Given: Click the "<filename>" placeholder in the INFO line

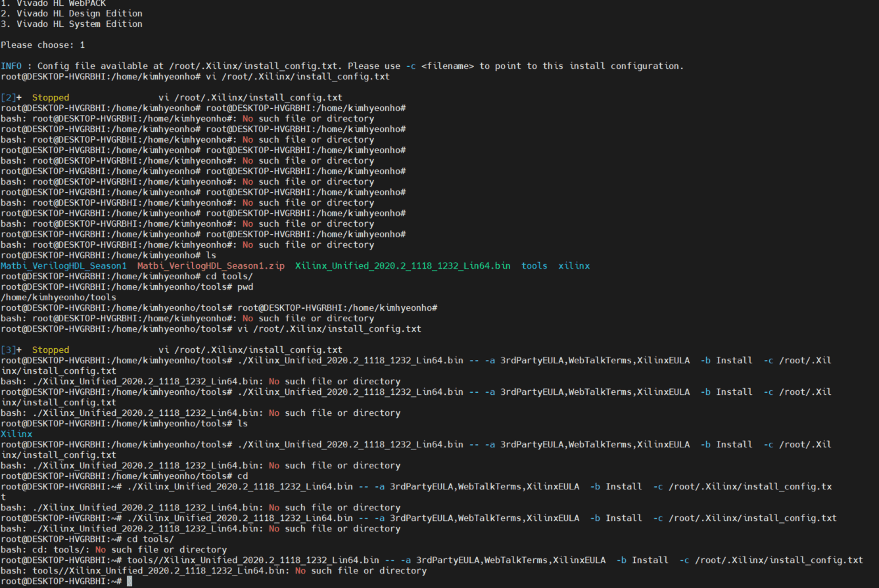Looking at the screenshot, I should pos(448,66).
